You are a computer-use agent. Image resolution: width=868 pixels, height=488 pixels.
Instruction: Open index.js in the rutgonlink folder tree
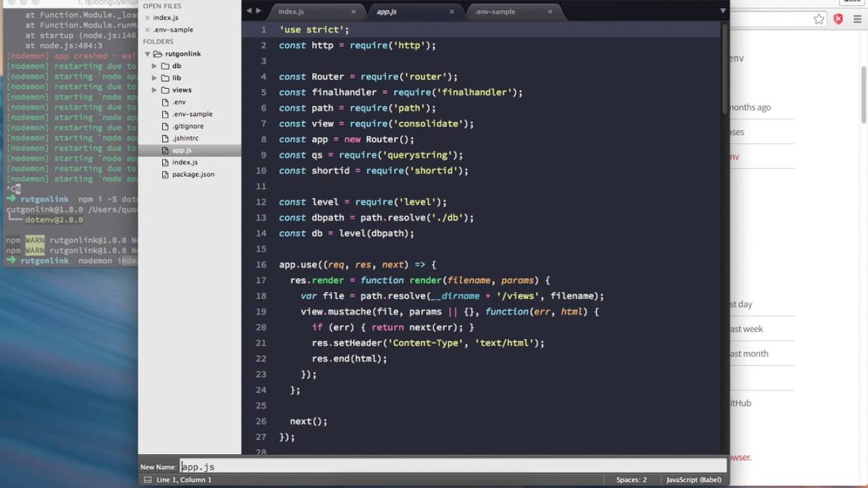tap(185, 162)
